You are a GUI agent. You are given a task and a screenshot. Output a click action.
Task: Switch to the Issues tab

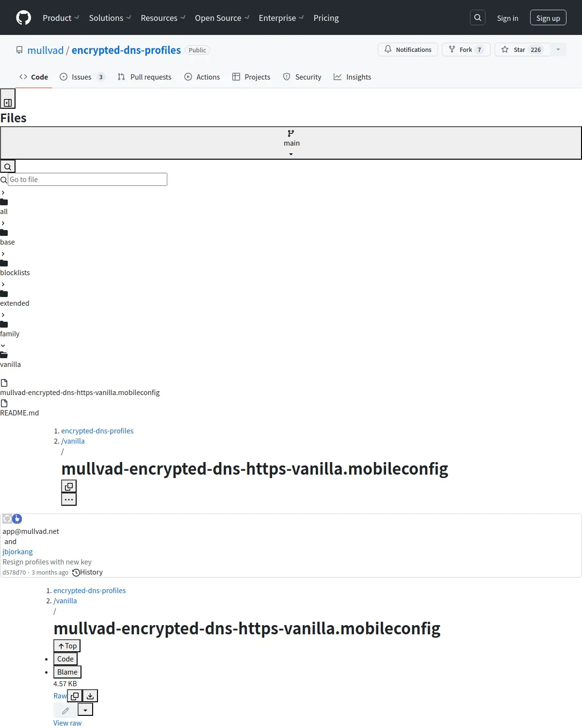click(82, 77)
